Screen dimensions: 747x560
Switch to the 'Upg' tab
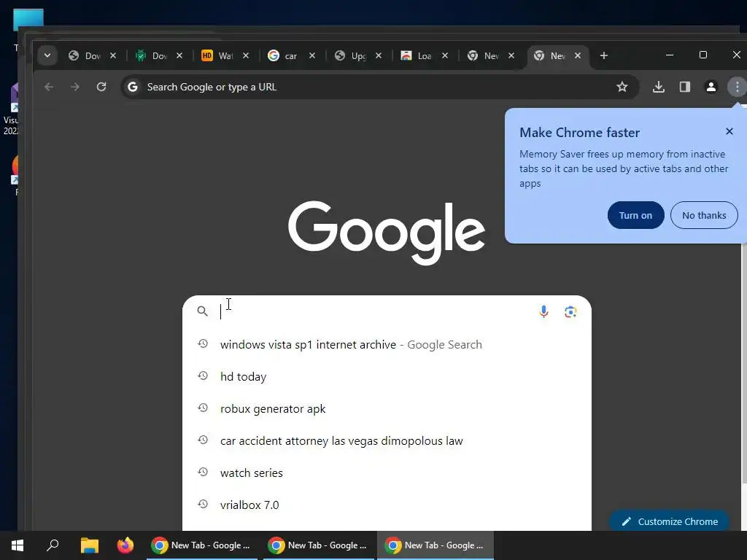[x=357, y=55]
